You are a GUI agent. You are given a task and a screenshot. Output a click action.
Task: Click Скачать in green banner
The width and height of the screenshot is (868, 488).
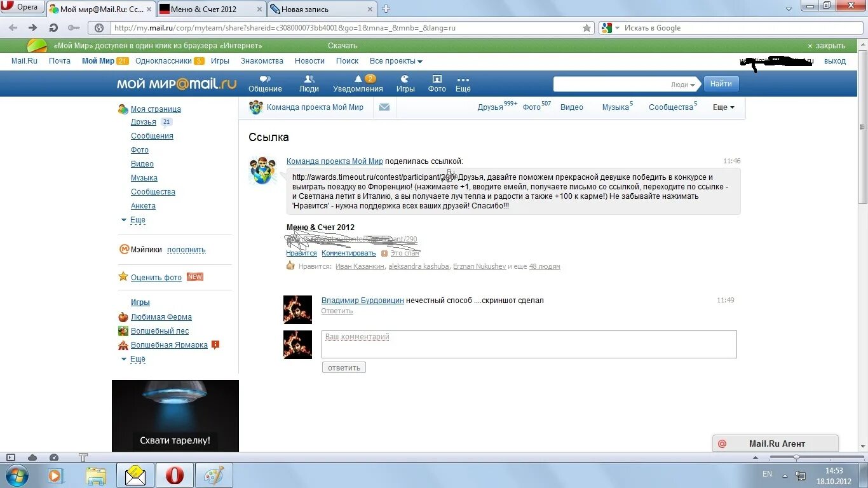pos(342,46)
